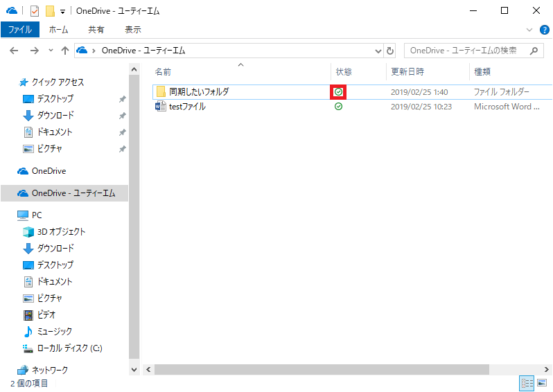The width and height of the screenshot is (553, 392).
Task: Click the pin icon next to pinned ピクチャ
Action: click(x=122, y=149)
